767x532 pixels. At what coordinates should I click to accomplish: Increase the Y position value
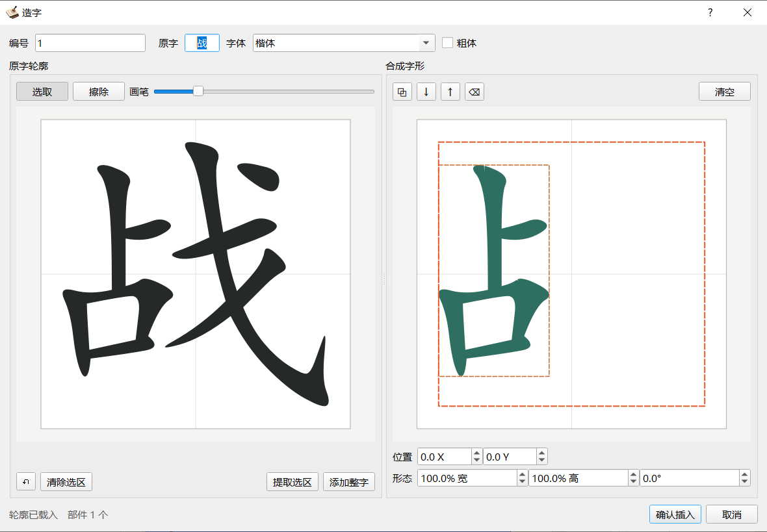click(x=541, y=453)
